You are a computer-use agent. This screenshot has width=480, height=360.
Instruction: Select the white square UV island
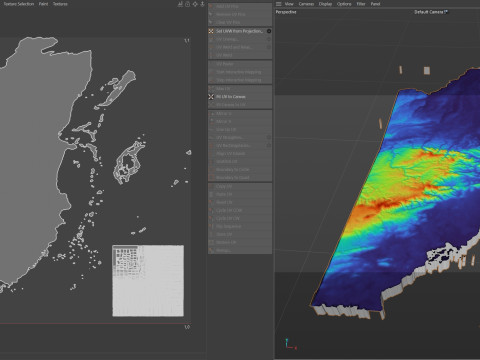(x=148, y=281)
